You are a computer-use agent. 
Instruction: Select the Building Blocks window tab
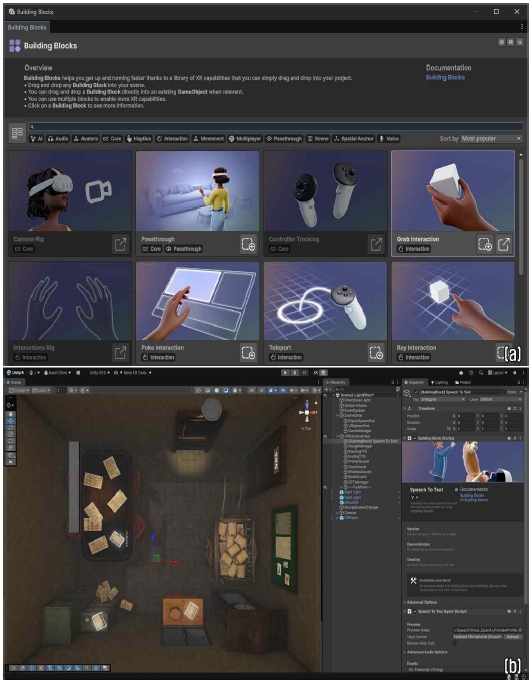tap(27, 27)
